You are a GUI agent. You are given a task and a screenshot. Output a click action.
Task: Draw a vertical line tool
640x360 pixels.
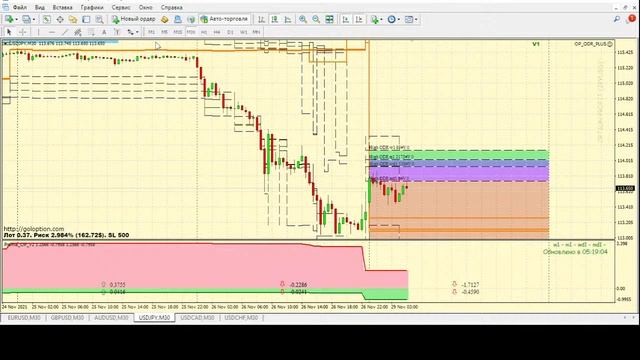[x=38, y=32]
